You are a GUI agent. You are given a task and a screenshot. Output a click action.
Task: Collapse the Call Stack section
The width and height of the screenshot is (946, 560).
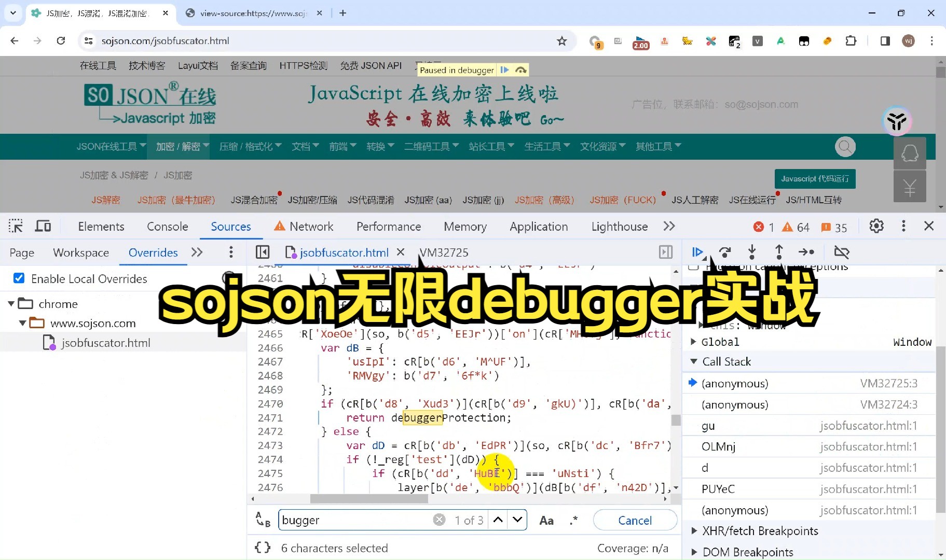click(694, 361)
